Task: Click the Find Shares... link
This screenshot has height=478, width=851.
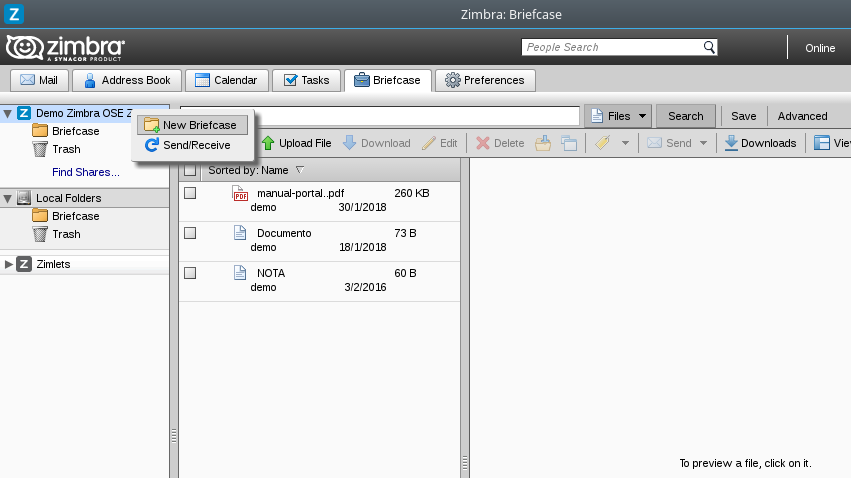Action: [x=86, y=173]
